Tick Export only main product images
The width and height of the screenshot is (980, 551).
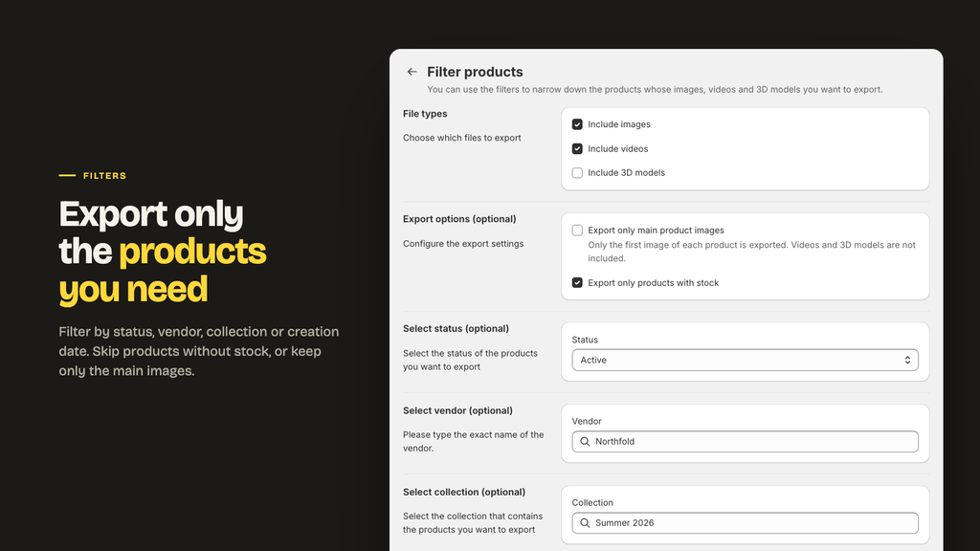click(x=577, y=231)
